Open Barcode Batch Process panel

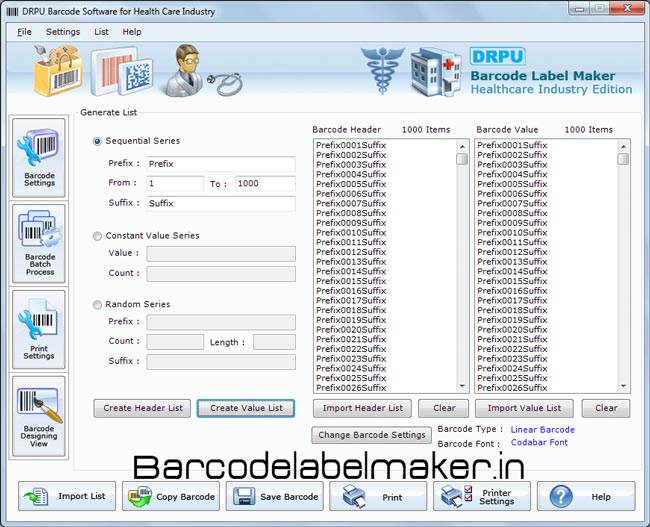point(39,244)
